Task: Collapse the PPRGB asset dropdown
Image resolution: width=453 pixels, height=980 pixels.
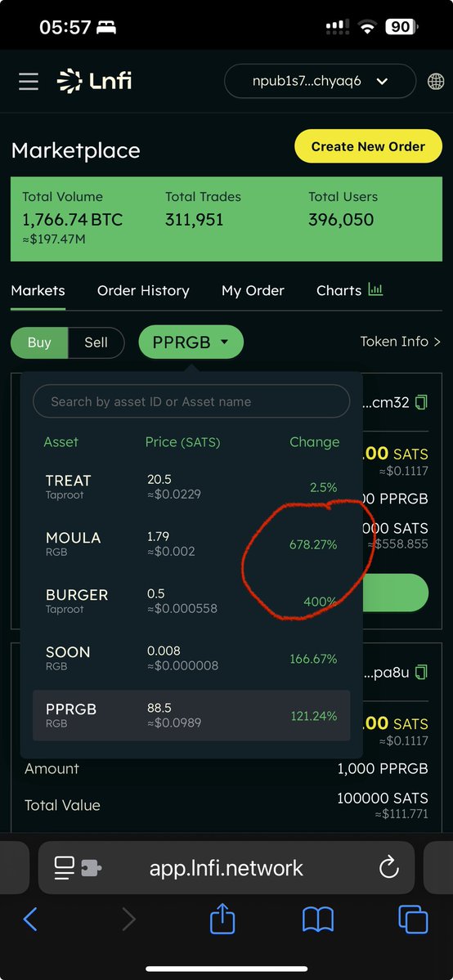Action: point(191,342)
